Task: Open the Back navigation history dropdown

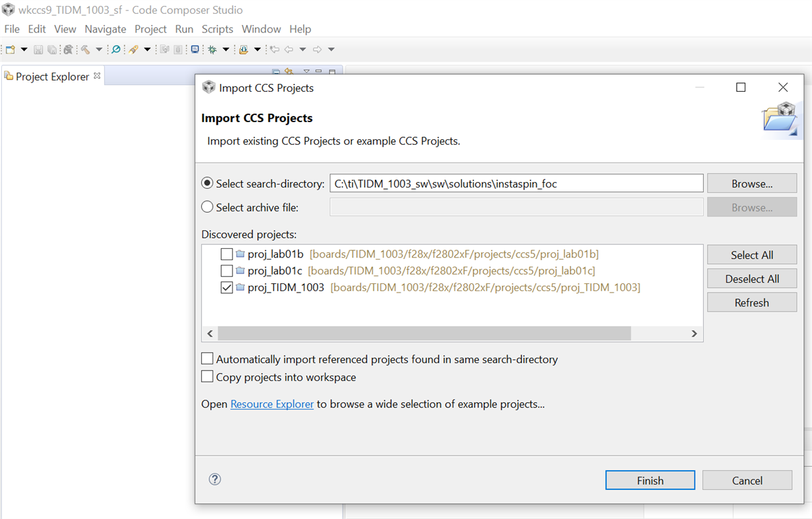Action: tap(303, 50)
